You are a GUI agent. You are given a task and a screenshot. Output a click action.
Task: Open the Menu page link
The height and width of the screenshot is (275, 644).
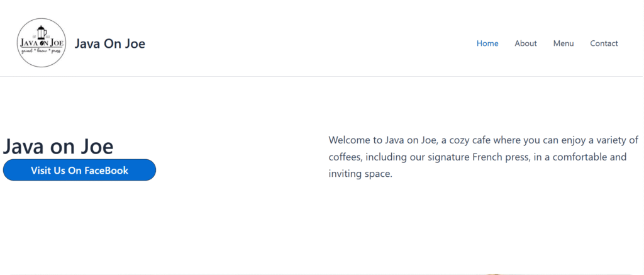tap(563, 43)
